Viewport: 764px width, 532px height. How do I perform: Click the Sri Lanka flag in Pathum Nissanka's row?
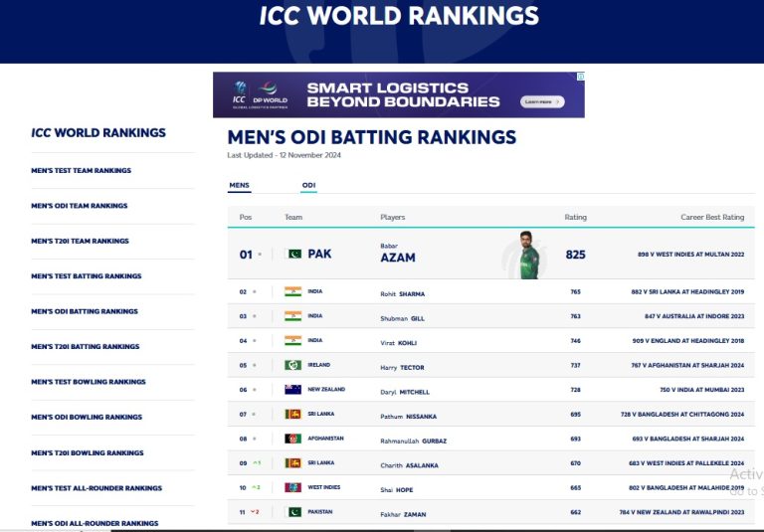pos(292,414)
